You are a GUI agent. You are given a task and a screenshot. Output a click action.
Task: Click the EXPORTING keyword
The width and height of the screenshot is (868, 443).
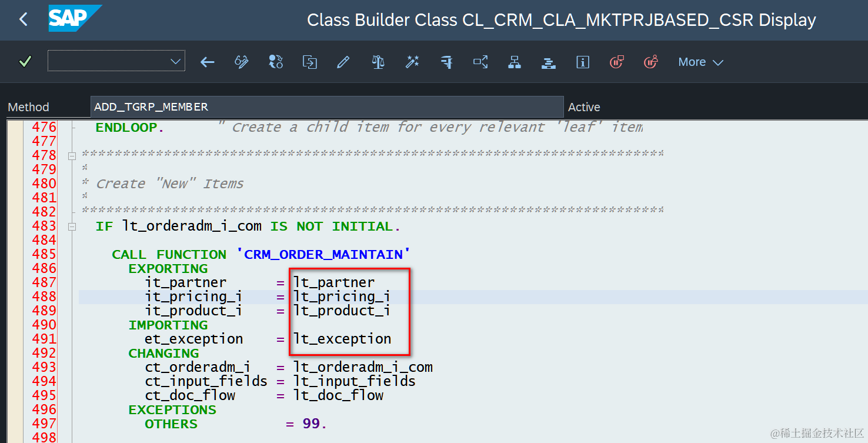click(x=168, y=269)
